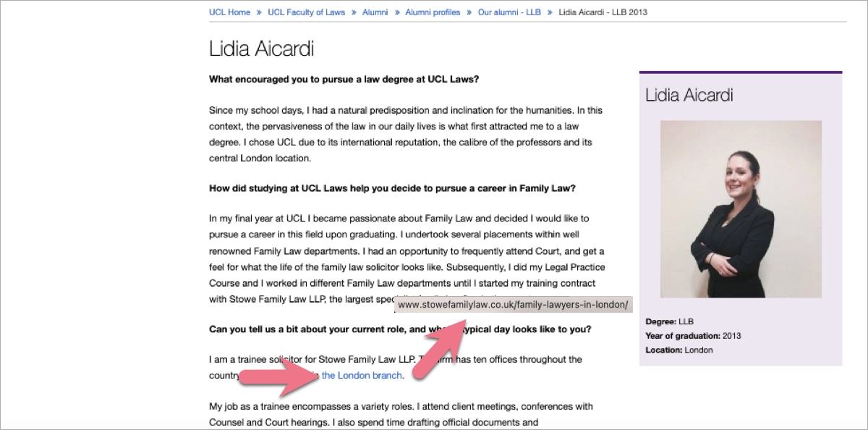Navigate to the UCL Faculty of Laws page
This screenshot has width=868, height=430.
pyautogui.click(x=307, y=12)
